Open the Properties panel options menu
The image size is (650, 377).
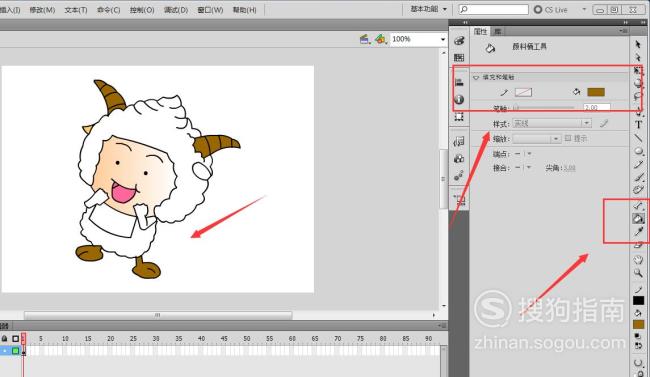coord(623,31)
